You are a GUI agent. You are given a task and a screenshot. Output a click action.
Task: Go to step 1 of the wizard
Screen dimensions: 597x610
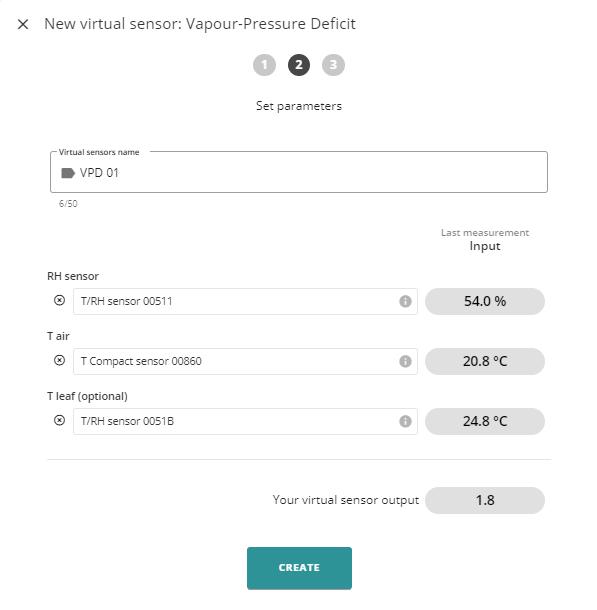264,65
